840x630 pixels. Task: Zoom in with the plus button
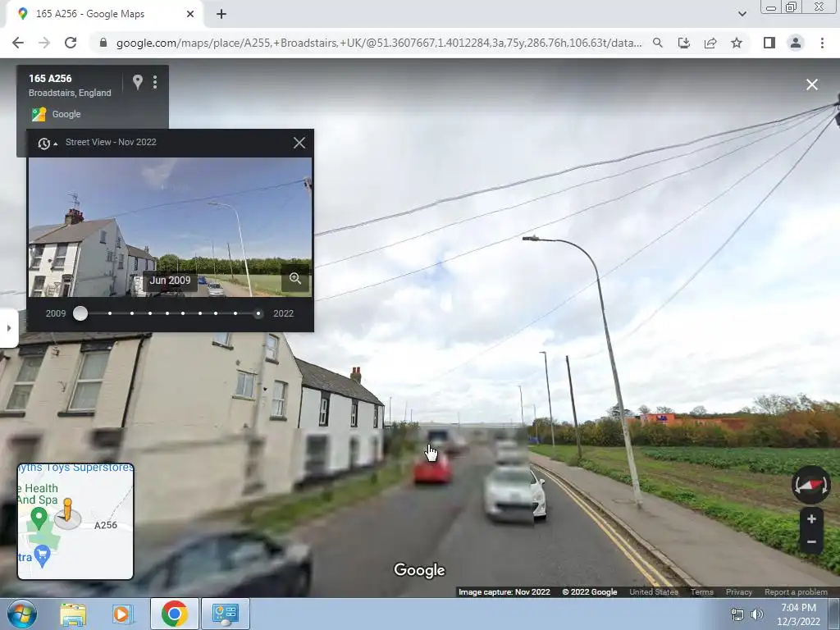(811, 518)
